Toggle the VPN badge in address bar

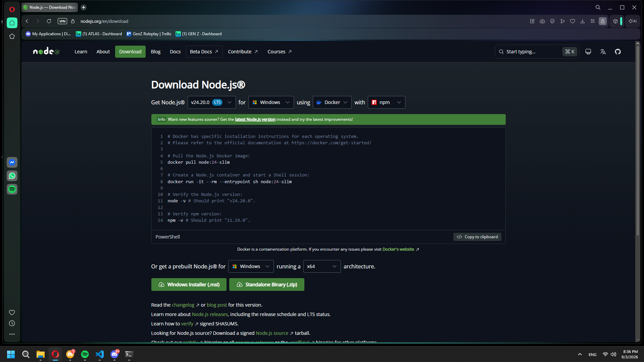click(x=62, y=21)
